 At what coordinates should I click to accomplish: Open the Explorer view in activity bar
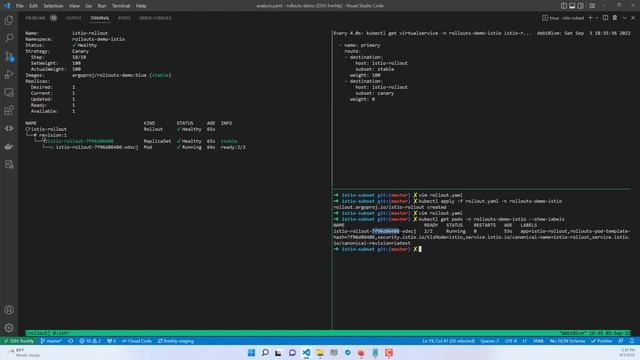(9, 20)
